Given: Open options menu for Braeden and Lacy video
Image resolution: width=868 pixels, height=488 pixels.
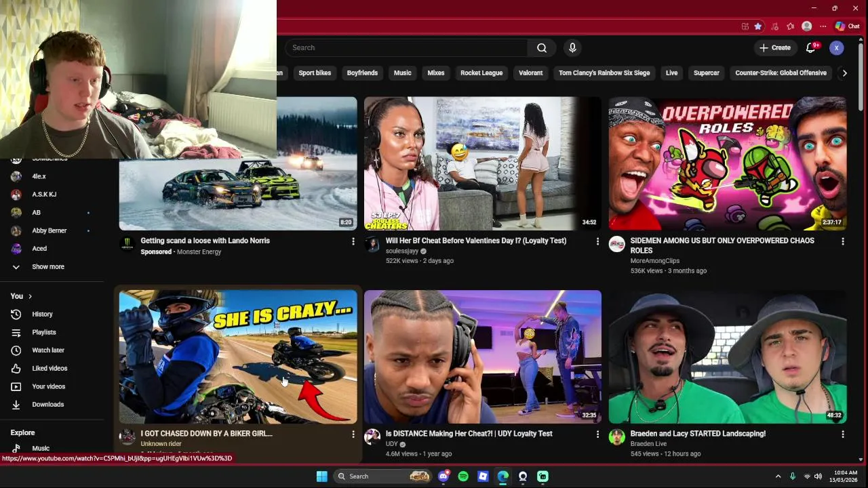Looking at the screenshot, I should 843,434.
